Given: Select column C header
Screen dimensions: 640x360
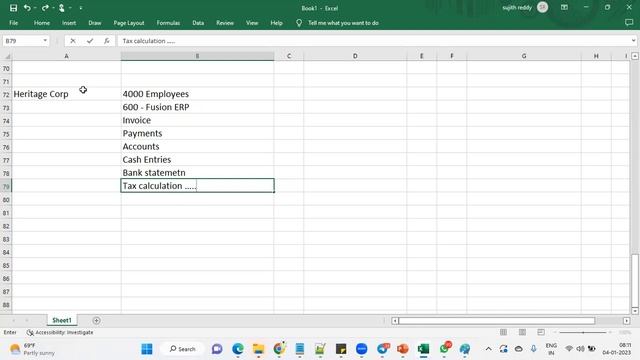Looking at the screenshot, I should [x=289, y=56].
